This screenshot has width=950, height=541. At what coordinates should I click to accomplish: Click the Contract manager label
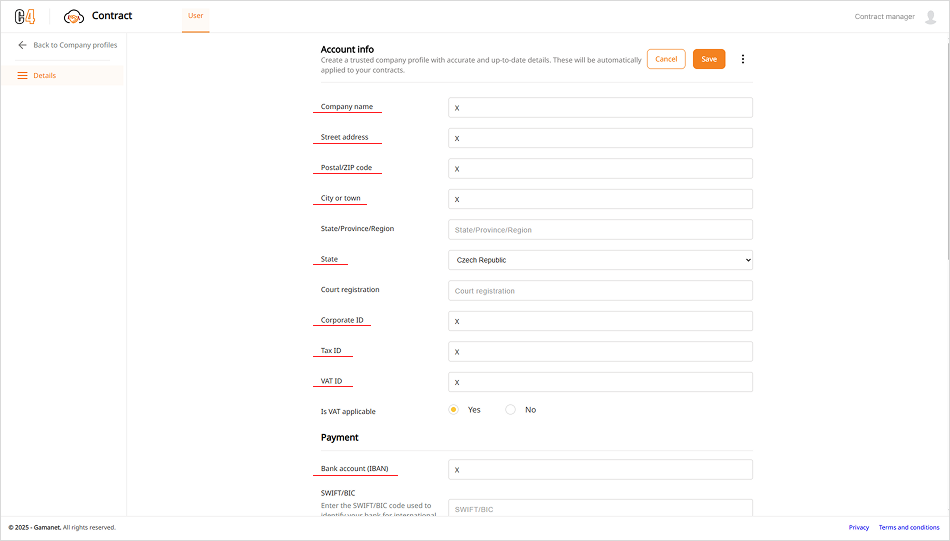[885, 17]
